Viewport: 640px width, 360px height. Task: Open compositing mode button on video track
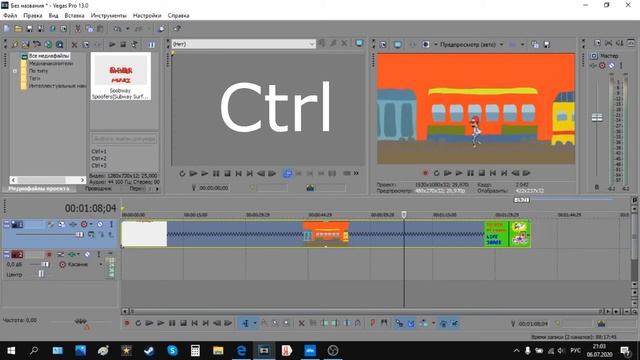[91, 235]
